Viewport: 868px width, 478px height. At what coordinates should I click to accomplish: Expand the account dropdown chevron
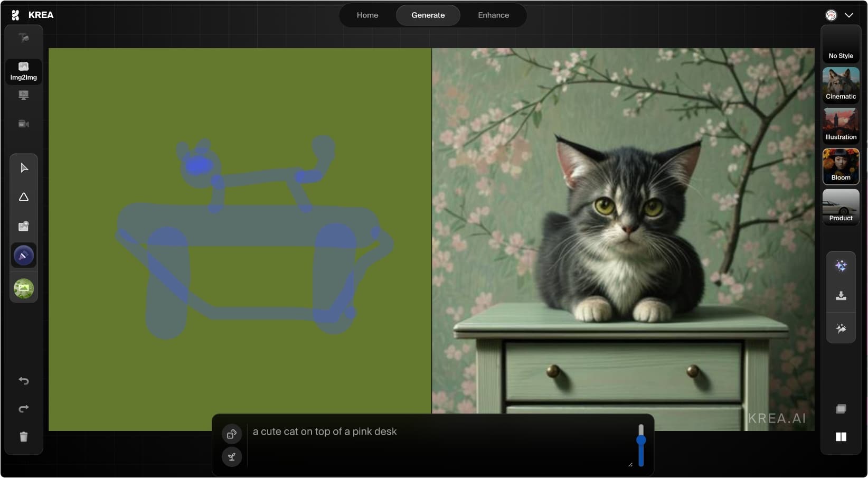coord(849,15)
